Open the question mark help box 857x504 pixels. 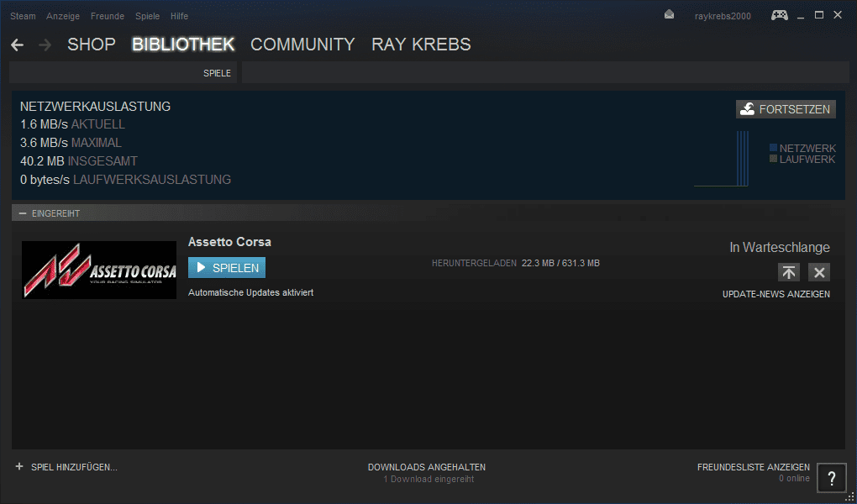(x=831, y=477)
